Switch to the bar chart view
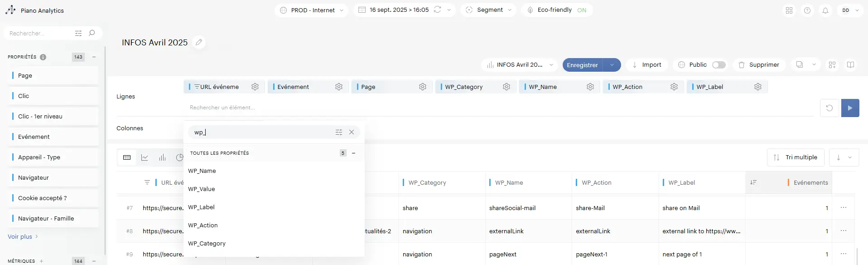 coord(162,157)
